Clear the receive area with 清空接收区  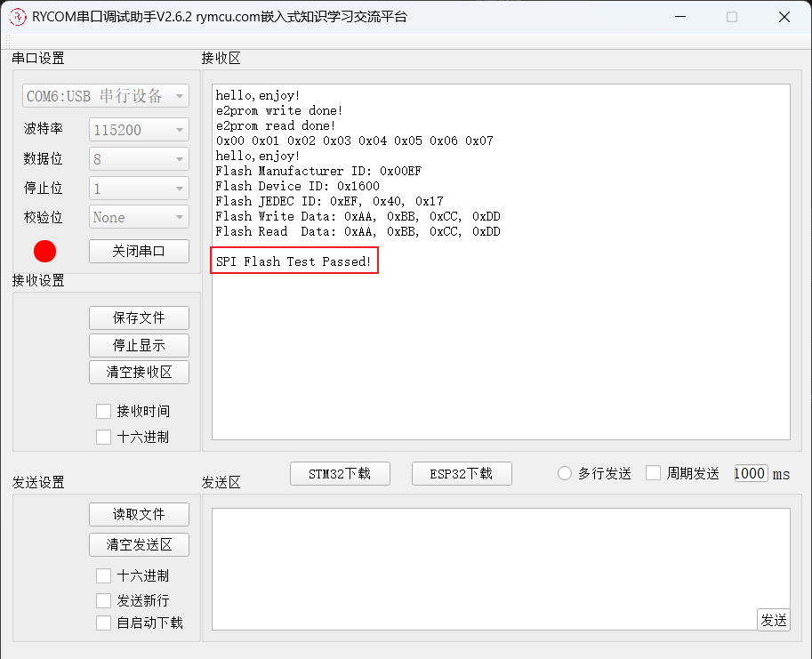click(139, 372)
